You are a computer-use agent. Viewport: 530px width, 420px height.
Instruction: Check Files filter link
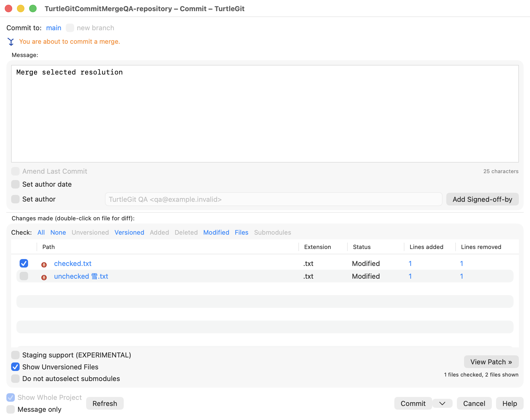tap(241, 233)
